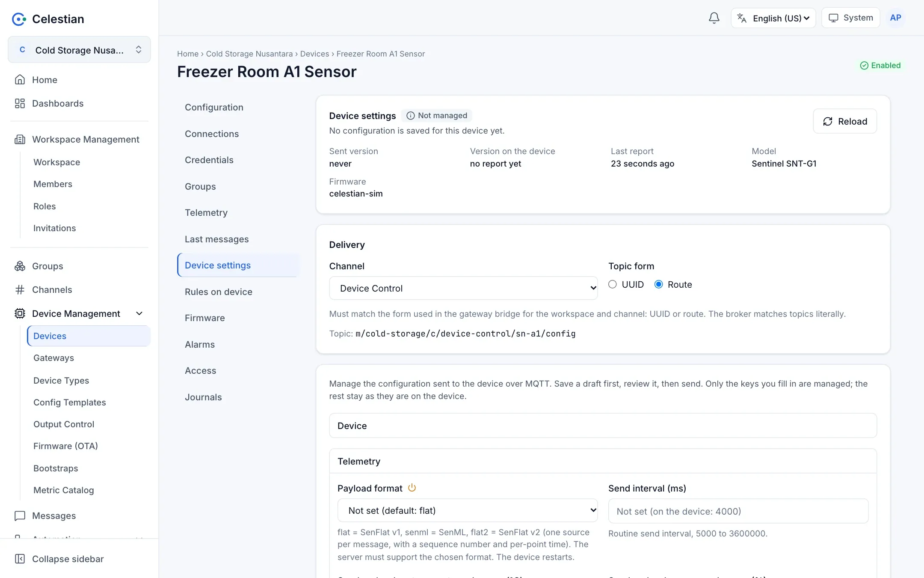
Task: Click the Celestian logo icon
Action: 19,19
